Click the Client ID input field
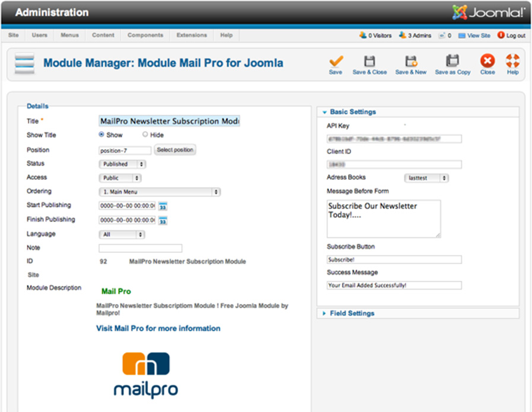This screenshot has width=532, height=412. point(394,164)
